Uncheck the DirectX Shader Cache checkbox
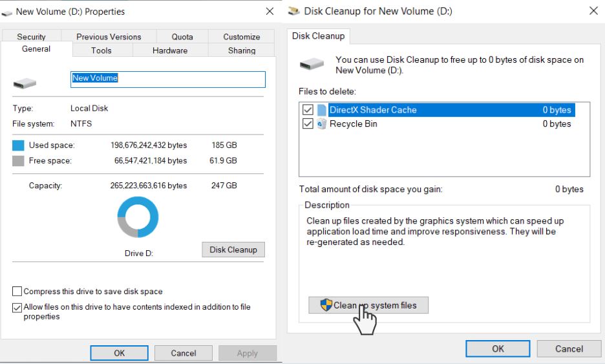 pos(308,110)
